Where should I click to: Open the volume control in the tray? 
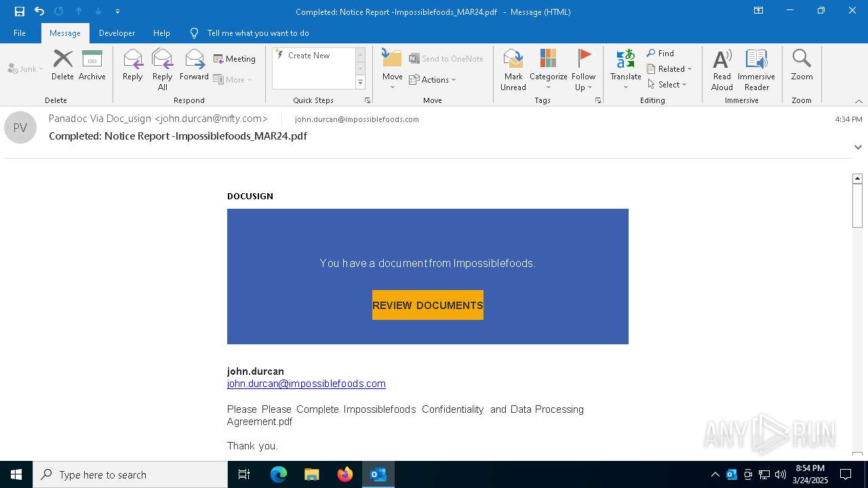[781, 474]
